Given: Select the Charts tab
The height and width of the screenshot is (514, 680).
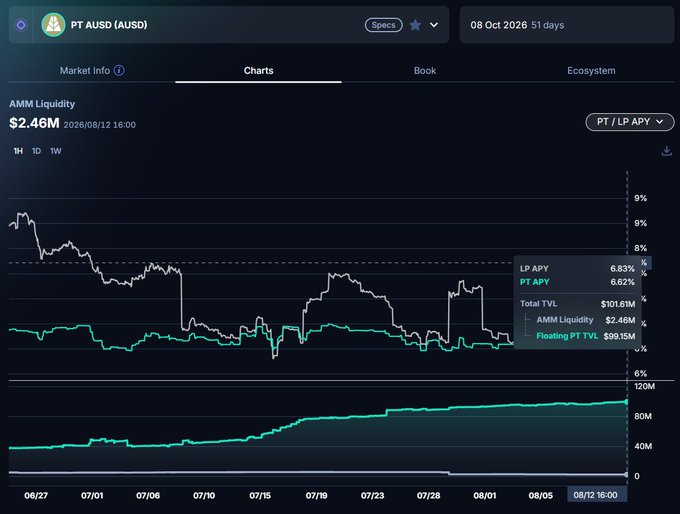Looking at the screenshot, I should (x=258, y=71).
